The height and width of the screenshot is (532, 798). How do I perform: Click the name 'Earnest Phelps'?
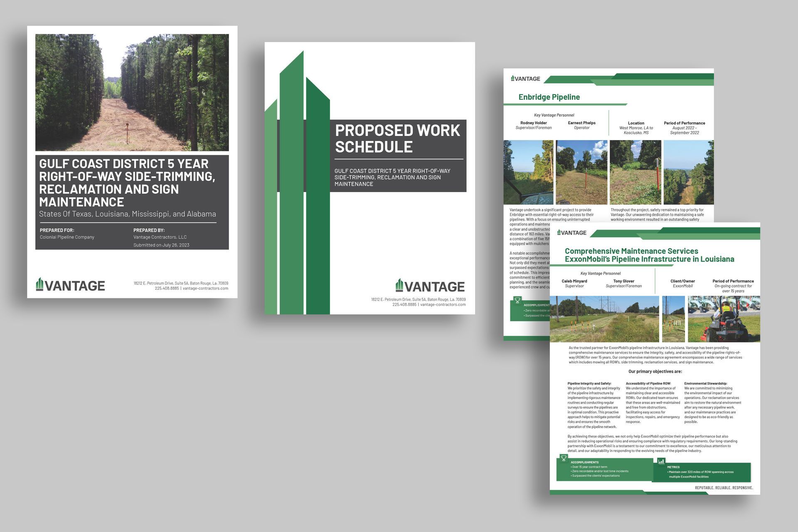coord(582,123)
